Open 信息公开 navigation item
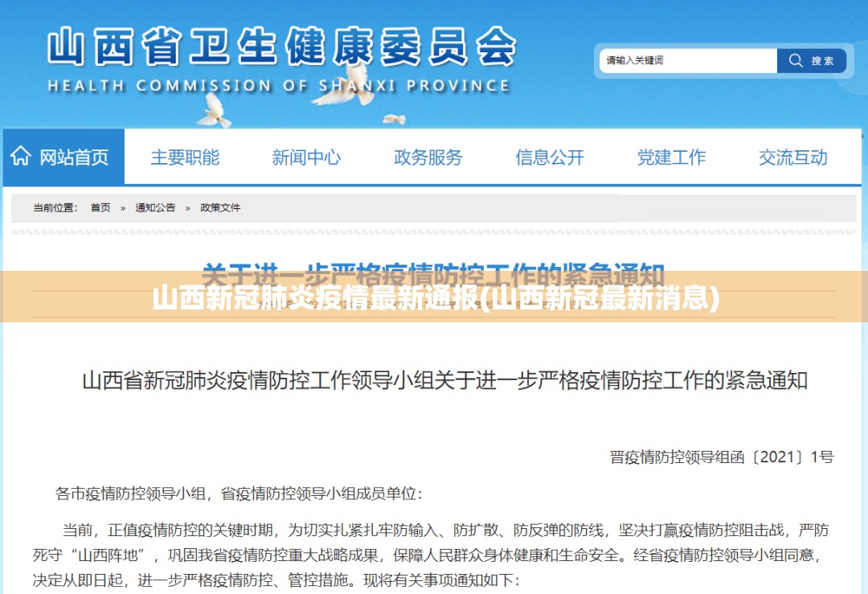This screenshot has height=594, width=868. tap(550, 158)
